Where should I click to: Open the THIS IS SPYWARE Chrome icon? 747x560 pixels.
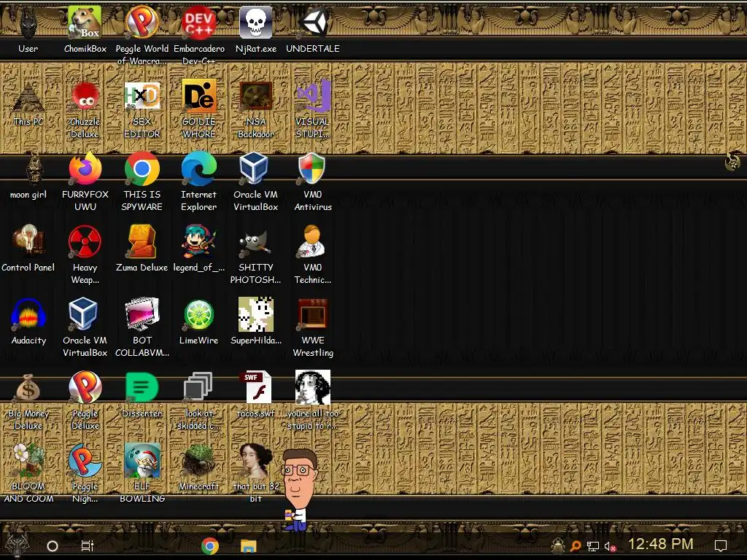[x=142, y=169]
